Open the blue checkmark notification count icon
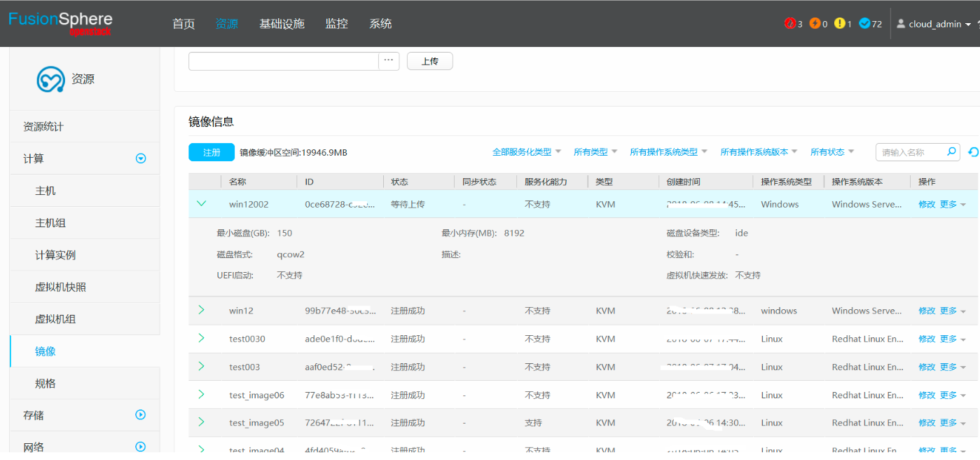 [x=864, y=23]
